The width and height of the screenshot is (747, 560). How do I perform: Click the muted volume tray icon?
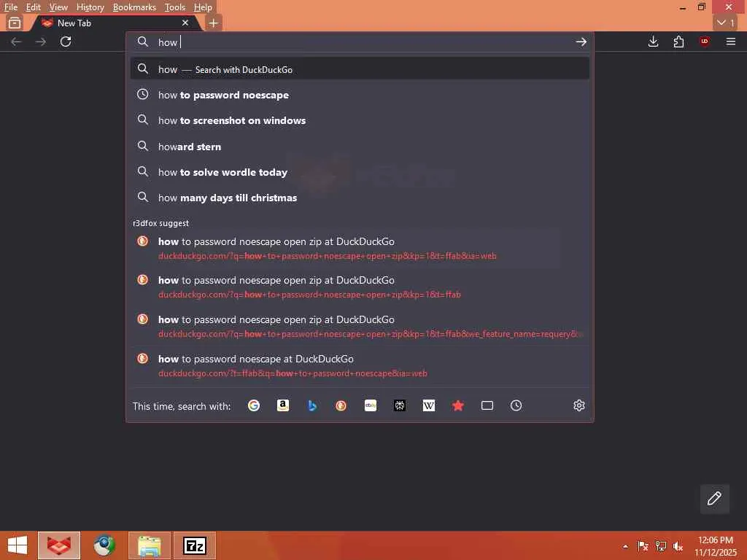point(678,546)
